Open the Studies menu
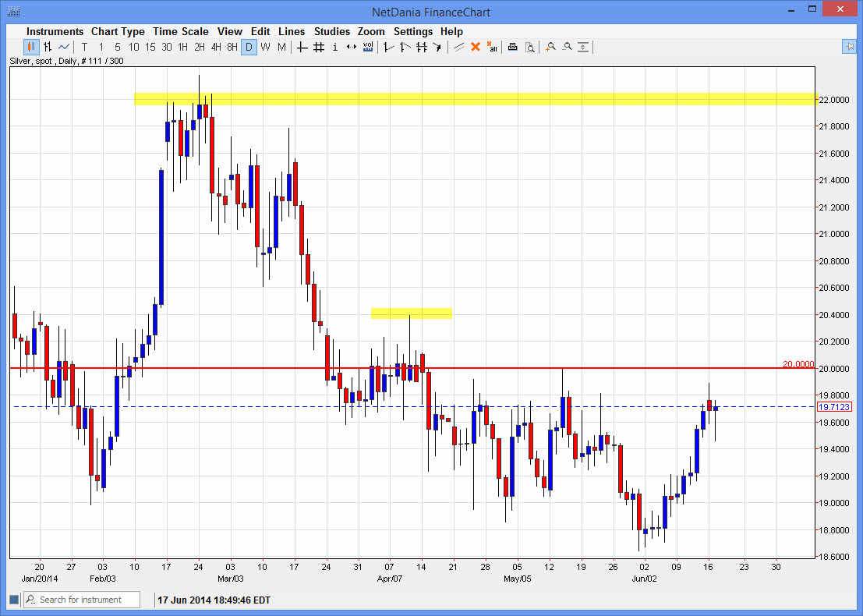Viewport: 863px width, 616px height. pyautogui.click(x=332, y=31)
